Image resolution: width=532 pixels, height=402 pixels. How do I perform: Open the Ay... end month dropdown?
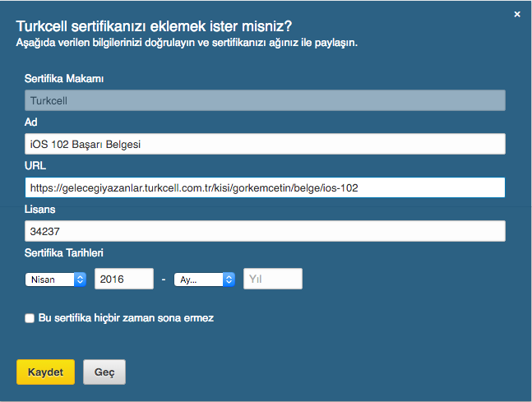pyautogui.click(x=204, y=280)
